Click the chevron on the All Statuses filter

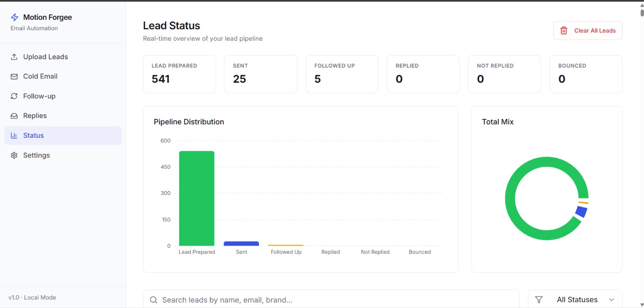[x=612, y=300]
